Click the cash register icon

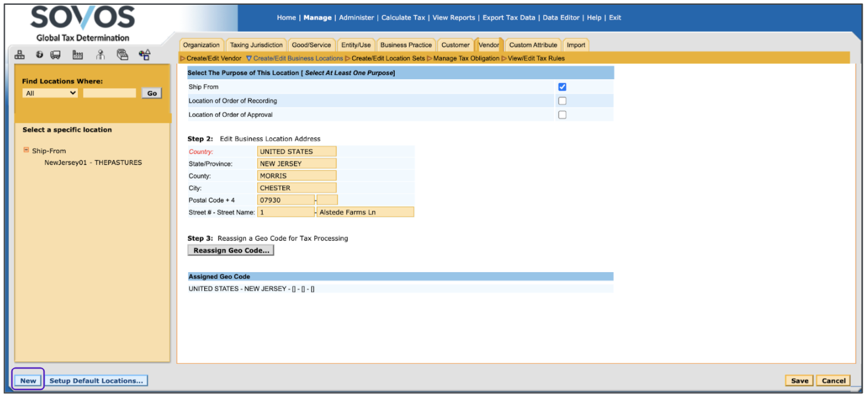[122, 55]
